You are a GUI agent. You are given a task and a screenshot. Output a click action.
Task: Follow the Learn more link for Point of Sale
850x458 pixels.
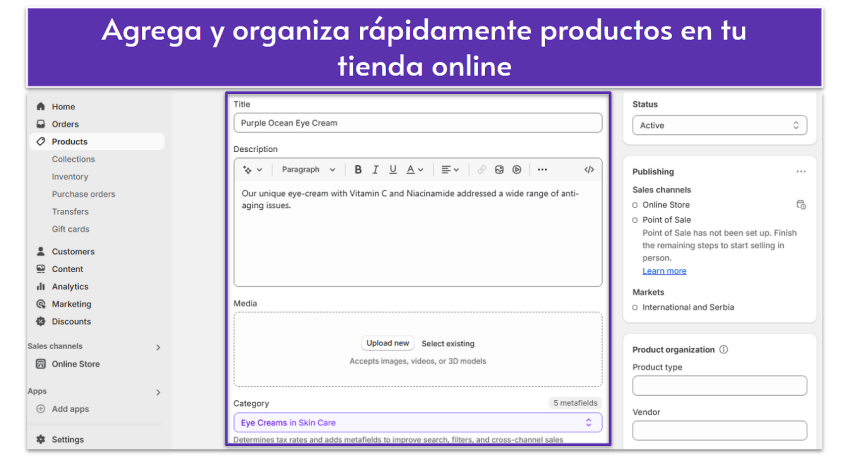[664, 271]
